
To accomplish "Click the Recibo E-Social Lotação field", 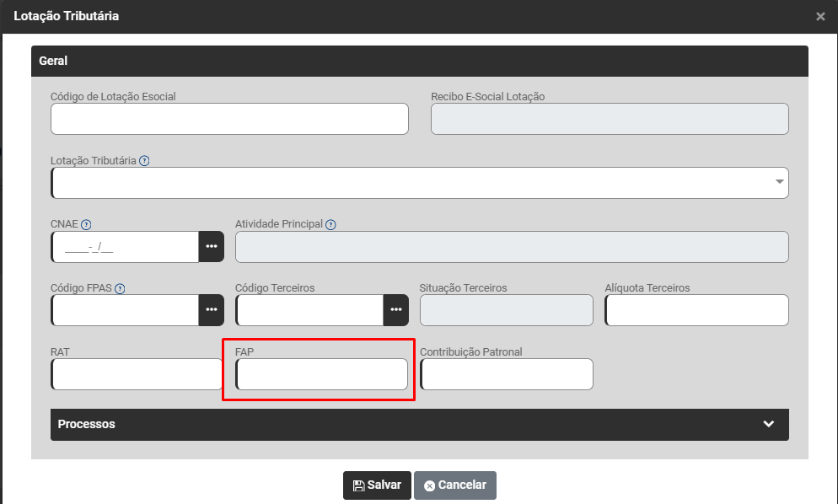I will click(x=610, y=119).
